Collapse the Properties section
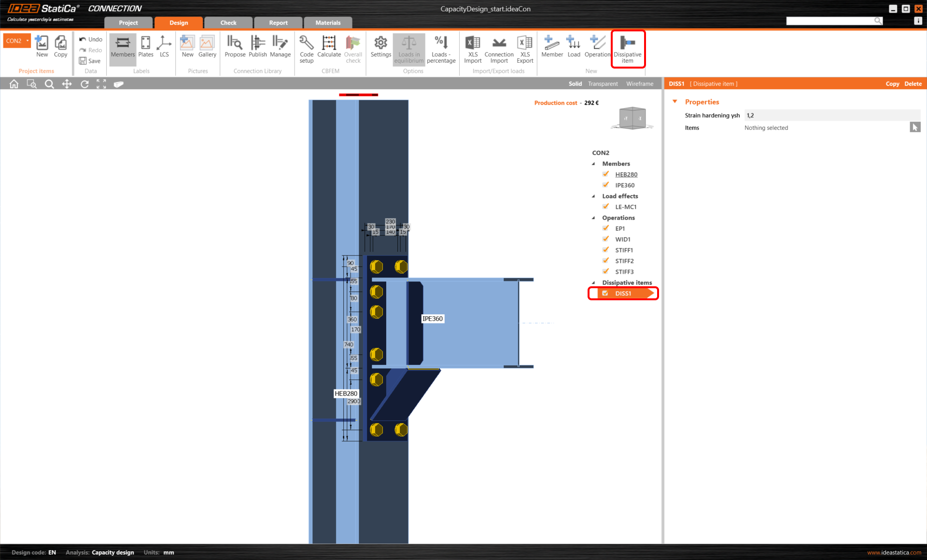The height and width of the screenshot is (560, 927). point(675,102)
